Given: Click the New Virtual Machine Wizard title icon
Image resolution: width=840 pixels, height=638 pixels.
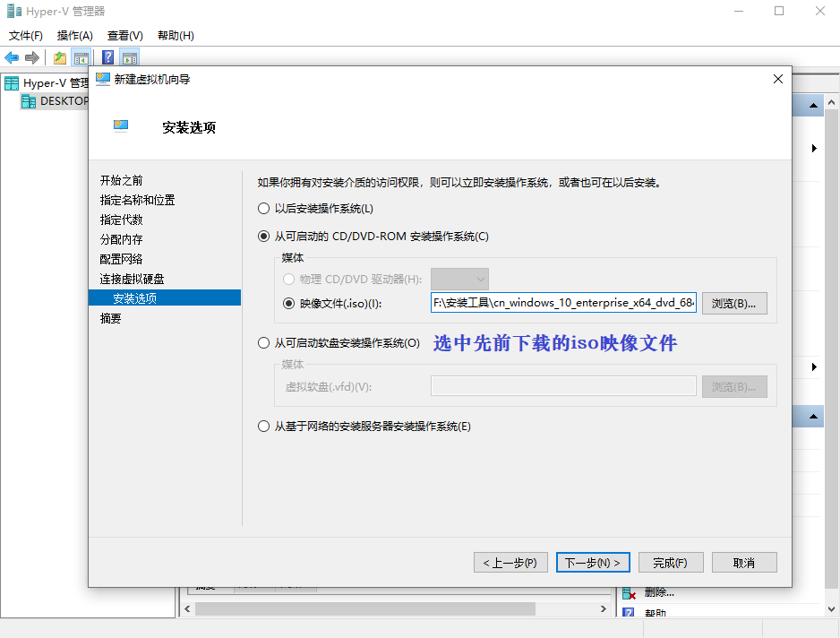Looking at the screenshot, I should point(103,80).
